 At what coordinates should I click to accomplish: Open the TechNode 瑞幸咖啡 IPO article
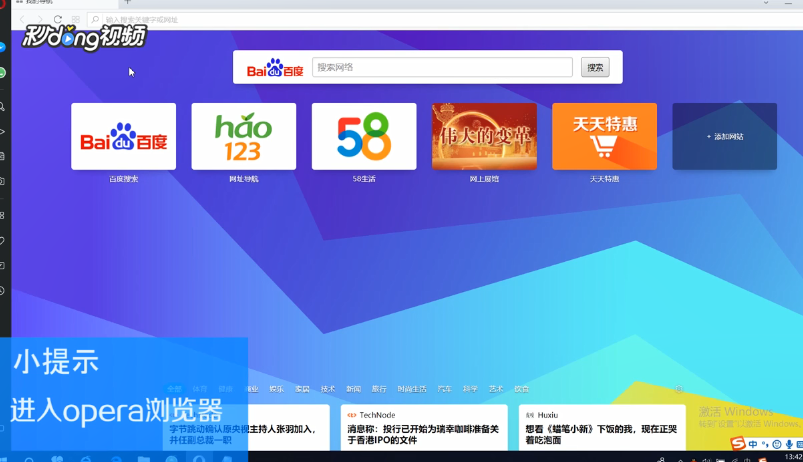424,428
